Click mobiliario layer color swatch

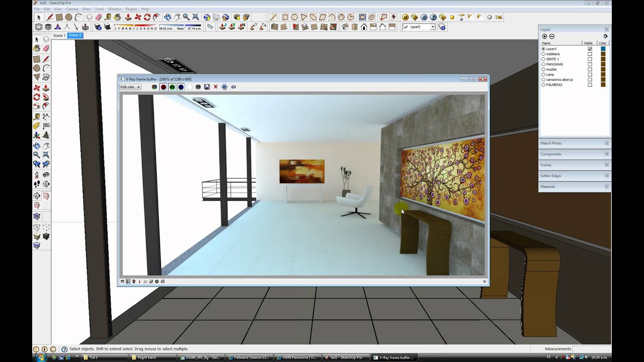click(x=603, y=54)
